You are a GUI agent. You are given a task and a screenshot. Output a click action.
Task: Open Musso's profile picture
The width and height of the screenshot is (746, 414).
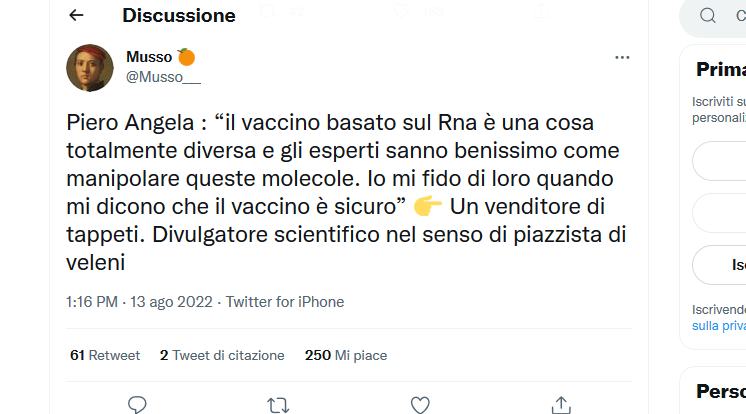pyautogui.click(x=90, y=68)
